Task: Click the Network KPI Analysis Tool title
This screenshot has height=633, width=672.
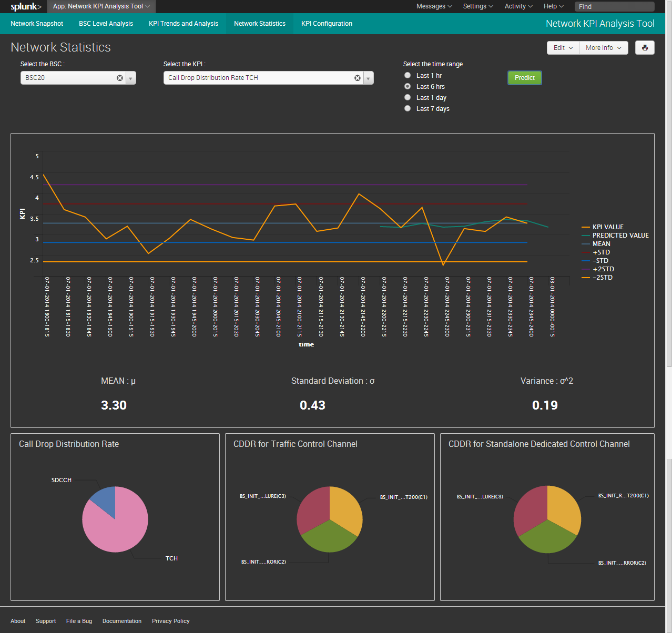Action: pos(600,24)
